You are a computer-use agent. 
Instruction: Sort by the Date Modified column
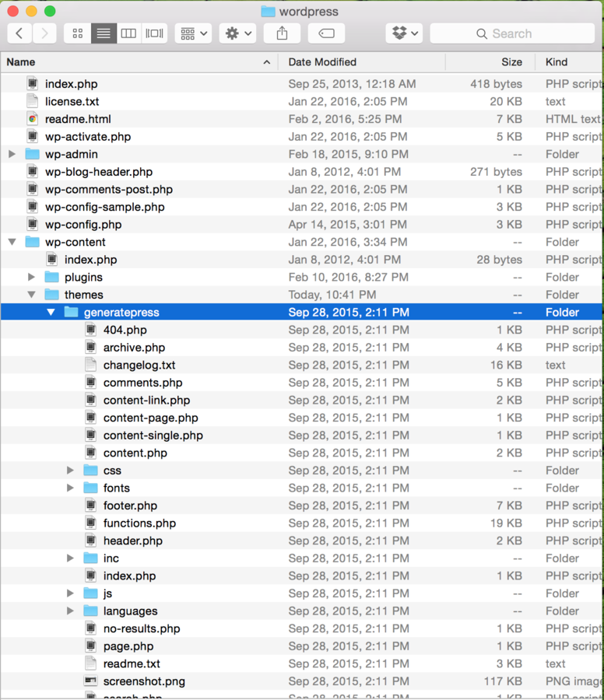pyautogui.click(x=362, y=62)
